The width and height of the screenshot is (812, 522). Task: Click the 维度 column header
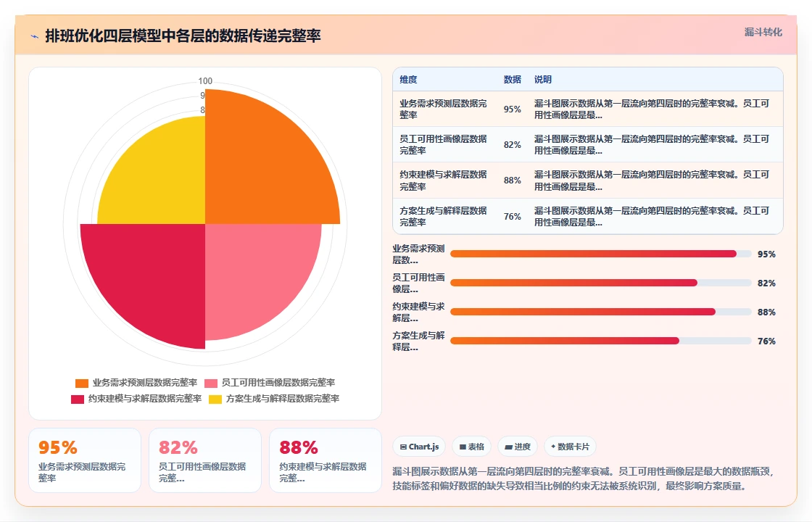(408, 79)
